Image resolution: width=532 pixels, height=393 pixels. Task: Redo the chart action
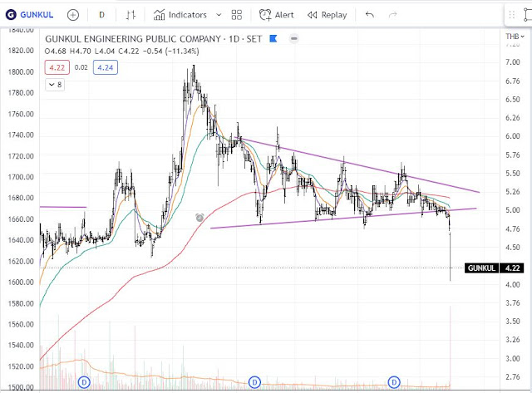click(x=393, y=15)
